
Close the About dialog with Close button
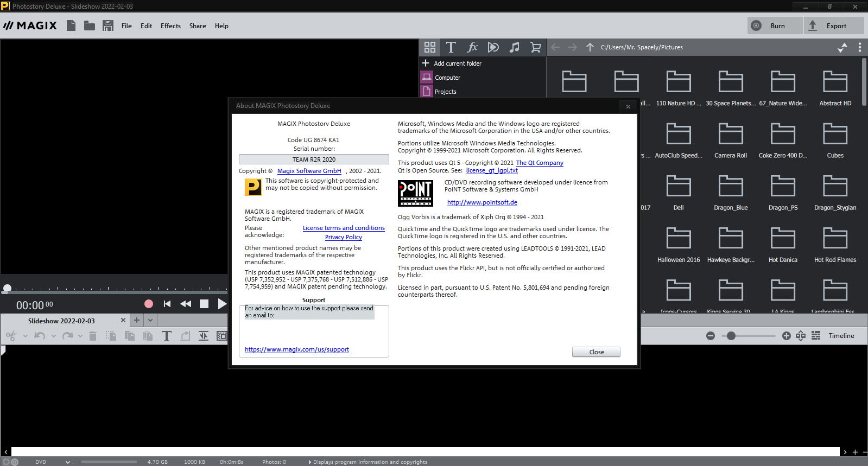coord(596,352)
